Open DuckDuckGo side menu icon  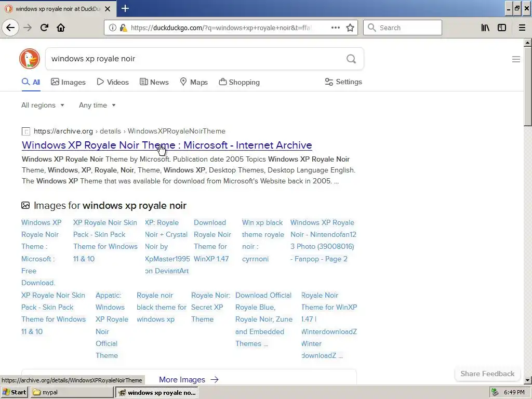click(x=516, y=59)
